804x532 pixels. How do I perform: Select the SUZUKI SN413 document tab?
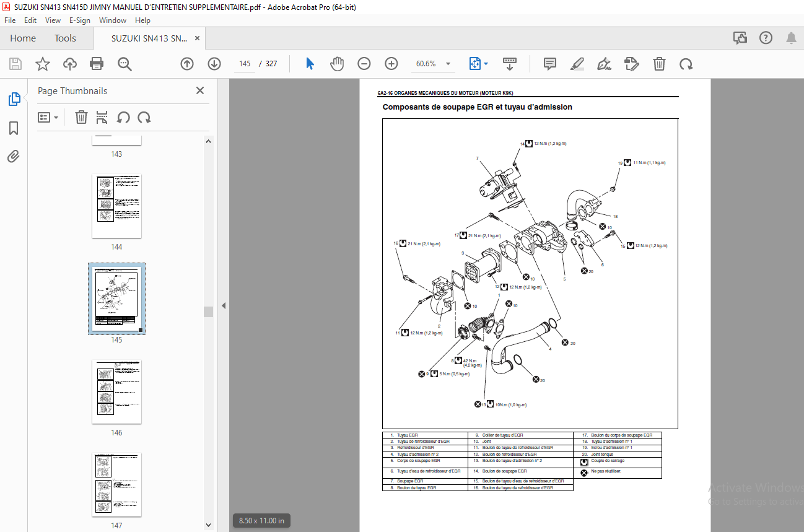pos(149,38)
